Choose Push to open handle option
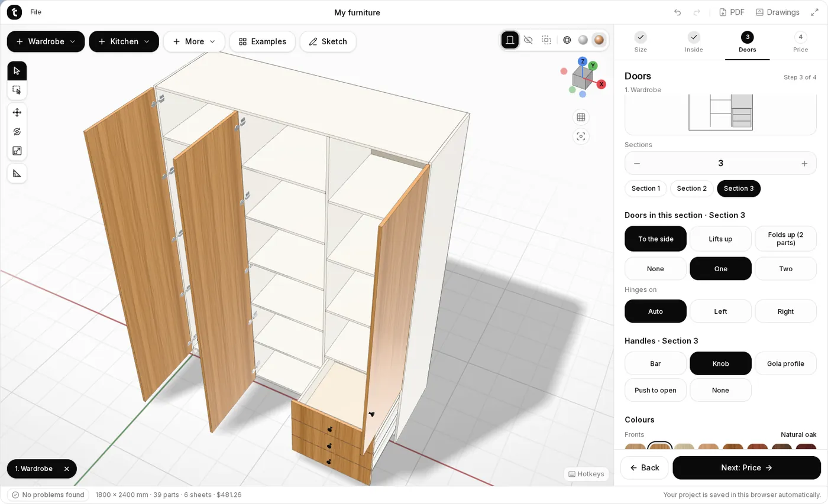Viewport: 828px width, 504px height. 655,391
